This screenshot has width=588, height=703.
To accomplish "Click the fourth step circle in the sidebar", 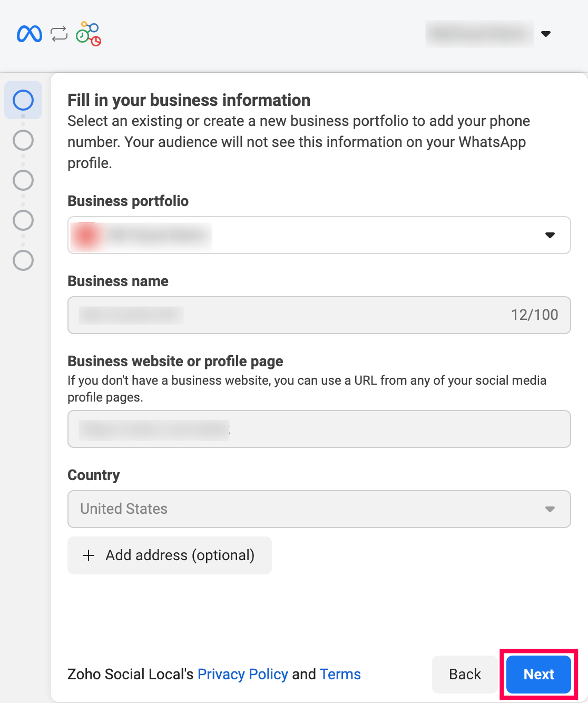I will tap(23, 220).
